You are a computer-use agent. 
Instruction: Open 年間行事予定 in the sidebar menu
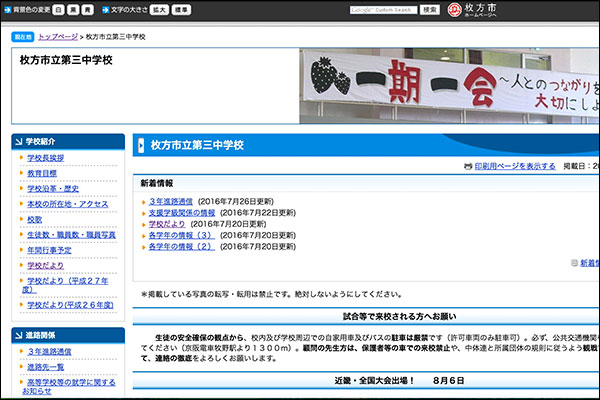(49, 250)
